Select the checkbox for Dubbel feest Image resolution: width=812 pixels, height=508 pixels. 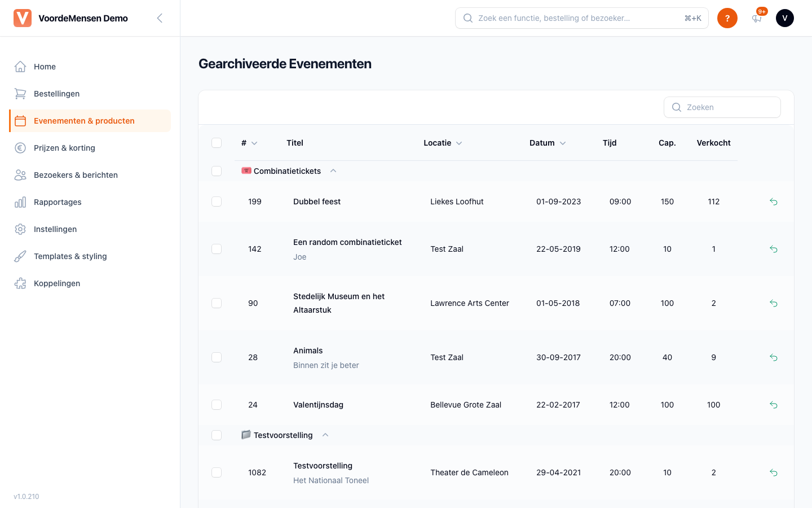coord(217,202)
